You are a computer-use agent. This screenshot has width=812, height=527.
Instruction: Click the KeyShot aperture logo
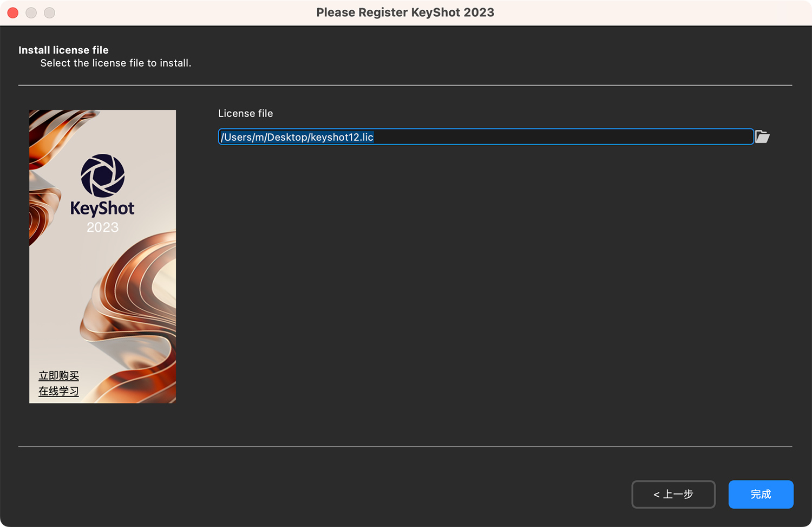[103, 175]
